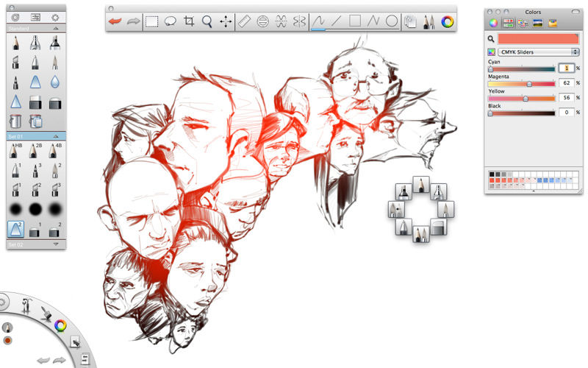Select the HB pencil in Set 01

click(15, 150)
